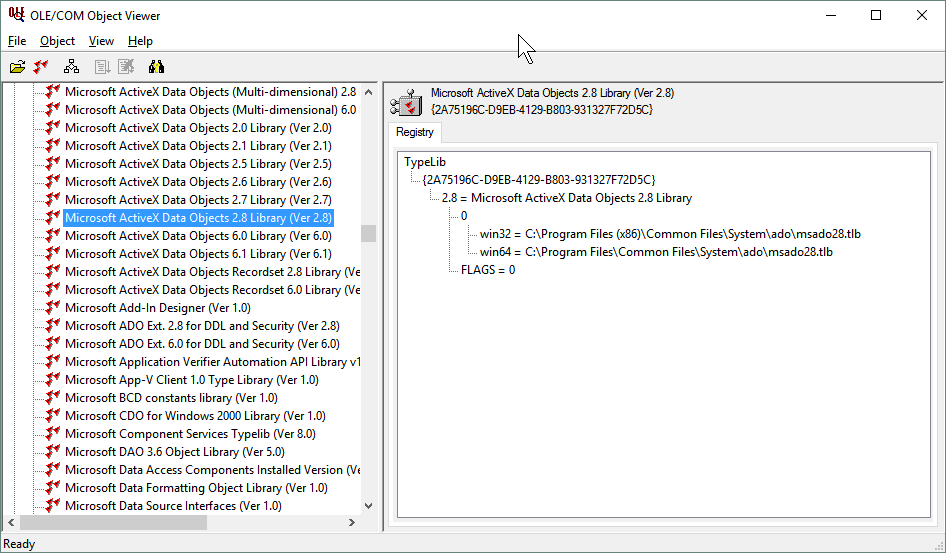Click the icon beside Microsoft CDO for Windows 2000 Library
The width and height of the screenshot is (946, 553).
pos(53,416)
